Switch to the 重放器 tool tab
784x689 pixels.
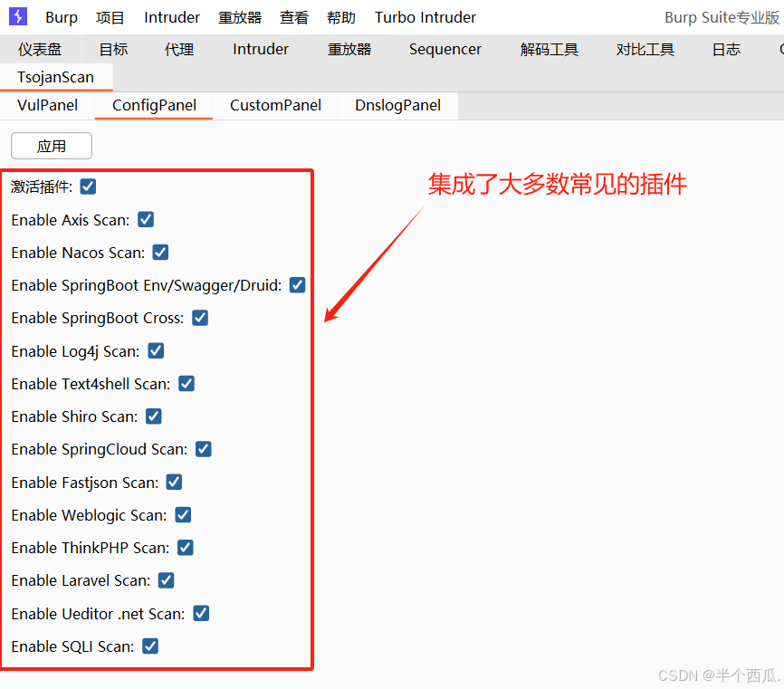tap(349, 49)
